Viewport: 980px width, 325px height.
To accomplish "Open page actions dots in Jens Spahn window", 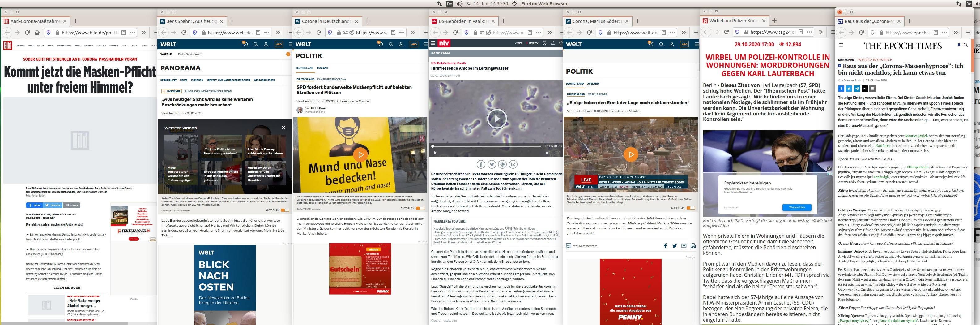I will click(267, 32).
